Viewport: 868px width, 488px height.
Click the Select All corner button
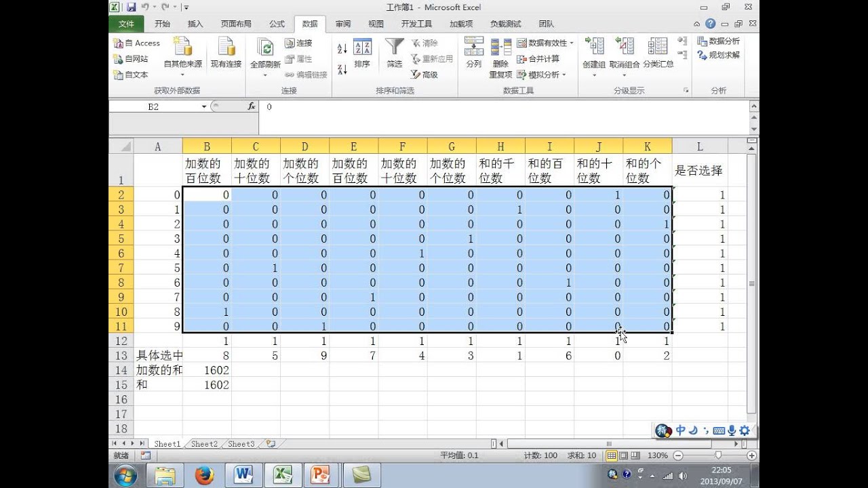point(121,146)
